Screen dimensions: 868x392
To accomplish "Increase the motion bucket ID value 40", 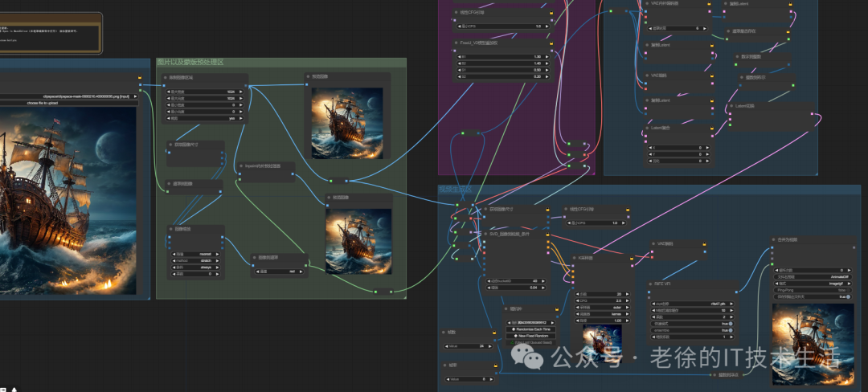I will point(545,281).
